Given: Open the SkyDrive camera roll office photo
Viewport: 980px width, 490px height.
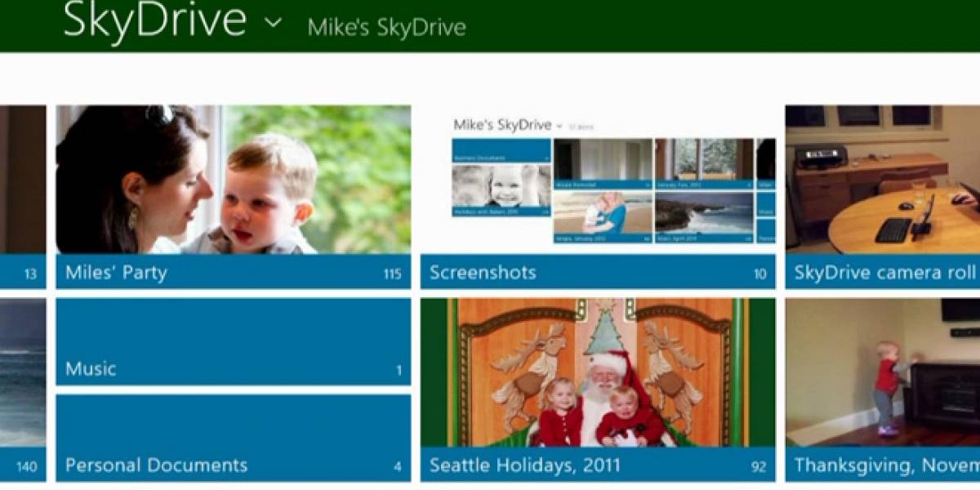Looking at the screenshot, I should (883, 179).
